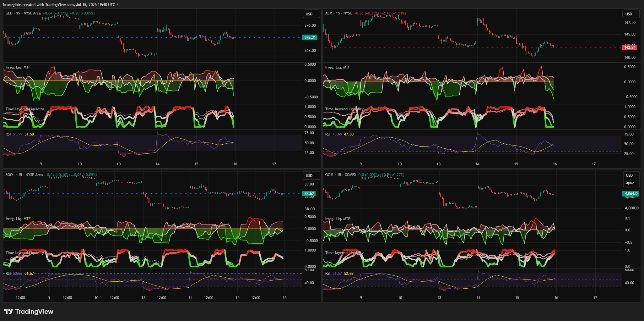
Task: Click date 13 on GC1! chart time axis
Action: pos(439,298)
